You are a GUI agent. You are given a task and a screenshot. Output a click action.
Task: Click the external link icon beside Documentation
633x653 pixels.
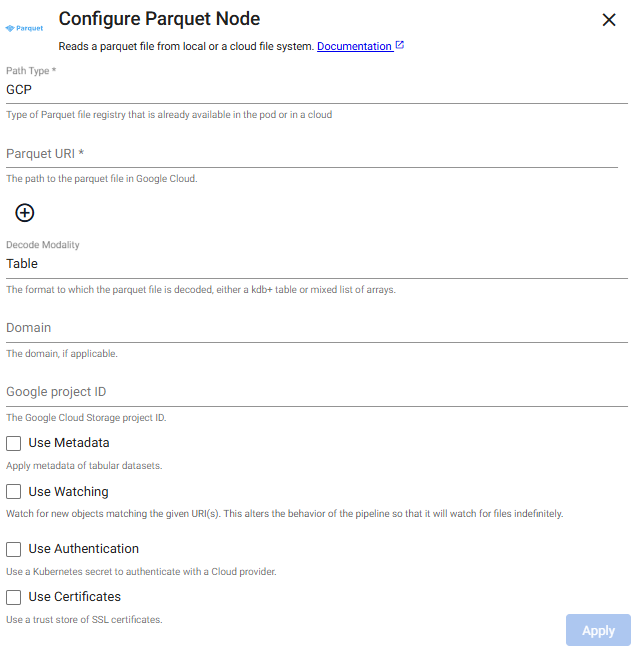point(399,45)
